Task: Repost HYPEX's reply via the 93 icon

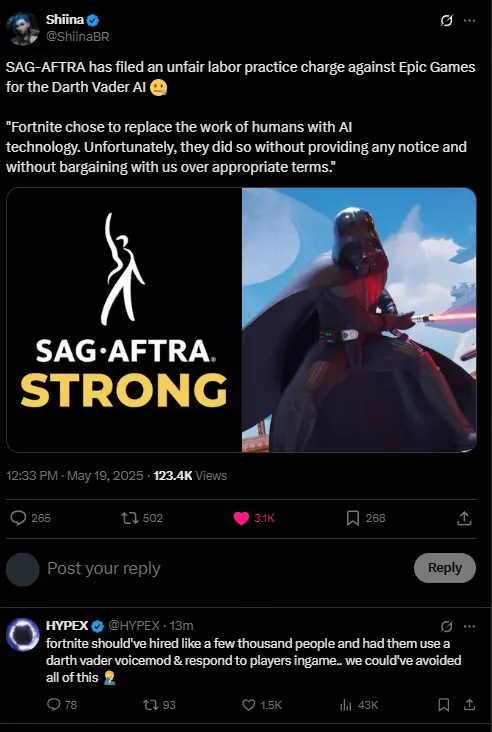Action: (x=151, y=704)
